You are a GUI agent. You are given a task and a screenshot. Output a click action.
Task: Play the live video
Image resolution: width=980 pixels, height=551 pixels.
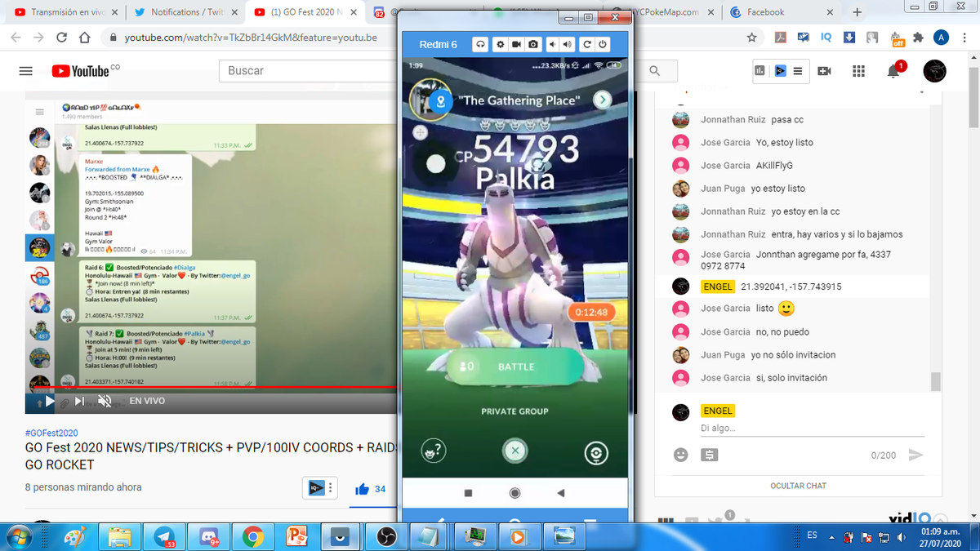[x=50, y=401]
